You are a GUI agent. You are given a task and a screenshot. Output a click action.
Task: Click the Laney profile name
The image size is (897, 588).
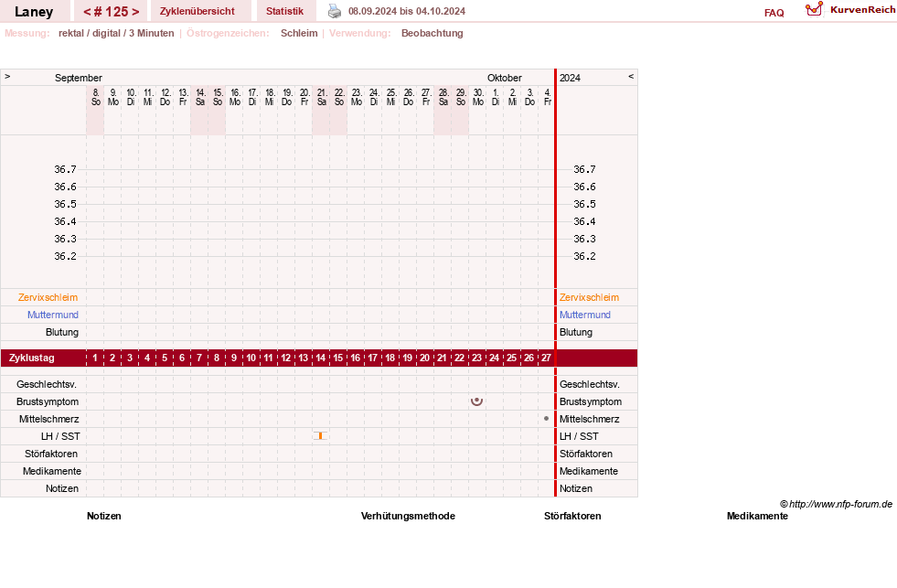34,12
